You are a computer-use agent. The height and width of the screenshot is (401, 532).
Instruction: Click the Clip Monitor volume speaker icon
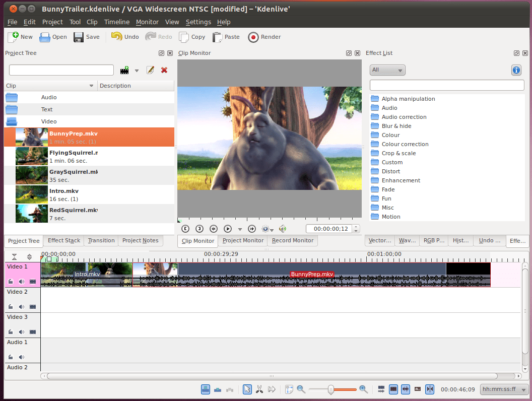tap(282, 229)
